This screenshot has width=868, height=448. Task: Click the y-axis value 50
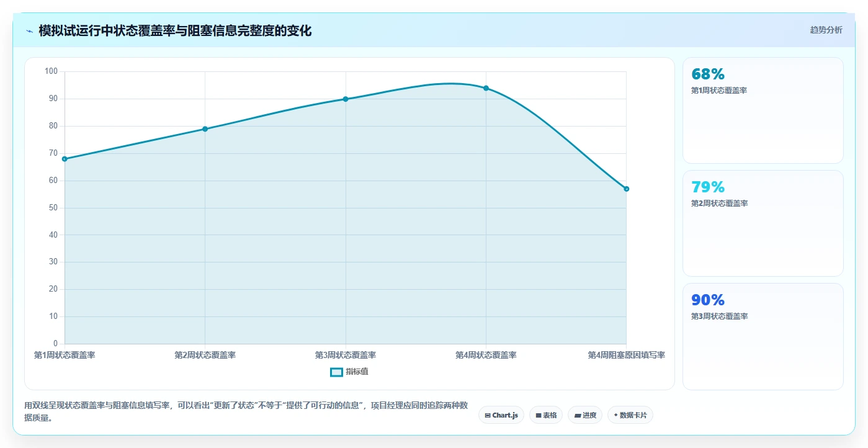click(x=53, y=208)
